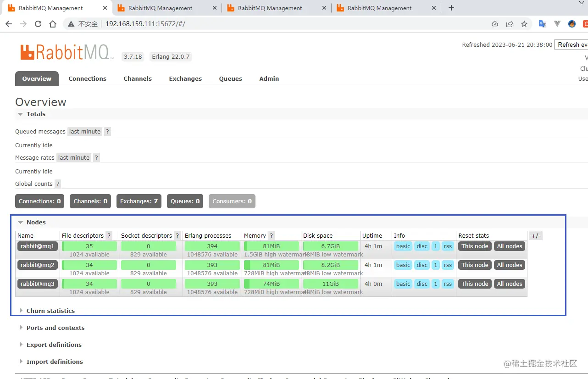Open help for Queued messages
This screenshot has width=588, height=379.
(x=108, y=132)
